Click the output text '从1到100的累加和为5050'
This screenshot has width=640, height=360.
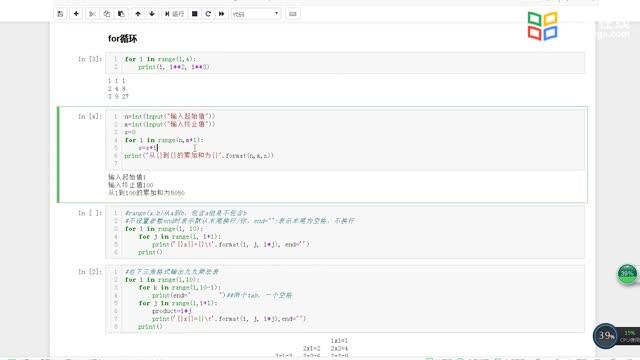146,193
